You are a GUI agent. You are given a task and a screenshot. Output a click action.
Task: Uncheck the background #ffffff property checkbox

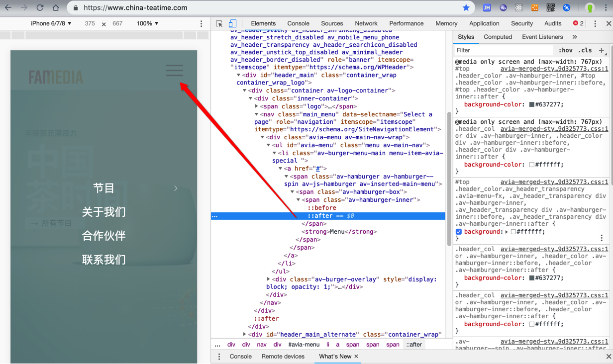[x=459, y=232]
